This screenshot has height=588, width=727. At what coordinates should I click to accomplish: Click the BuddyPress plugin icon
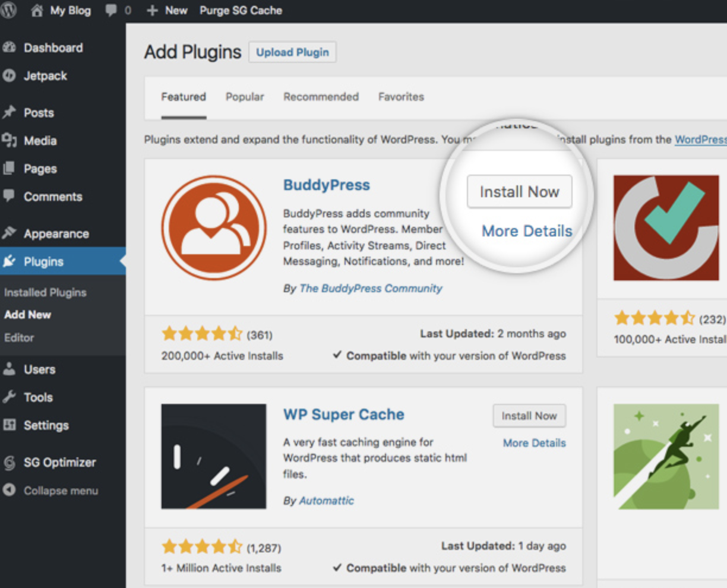pos(214,227)
